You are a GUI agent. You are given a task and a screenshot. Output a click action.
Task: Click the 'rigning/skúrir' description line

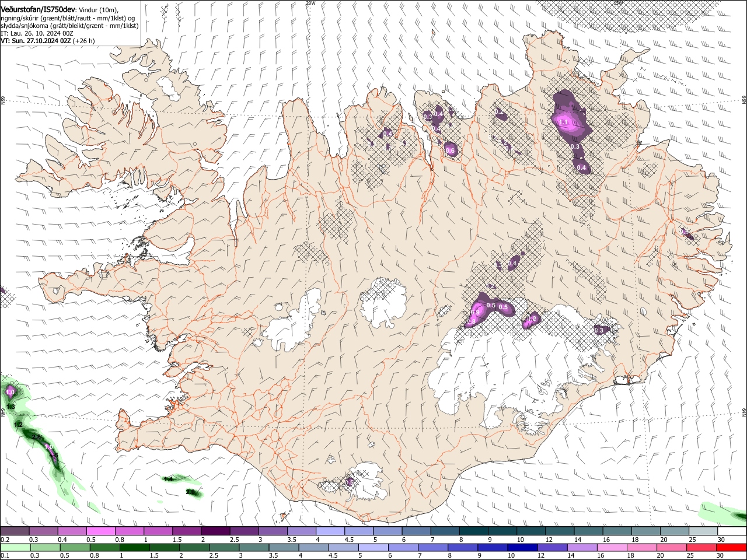point(68,18)
